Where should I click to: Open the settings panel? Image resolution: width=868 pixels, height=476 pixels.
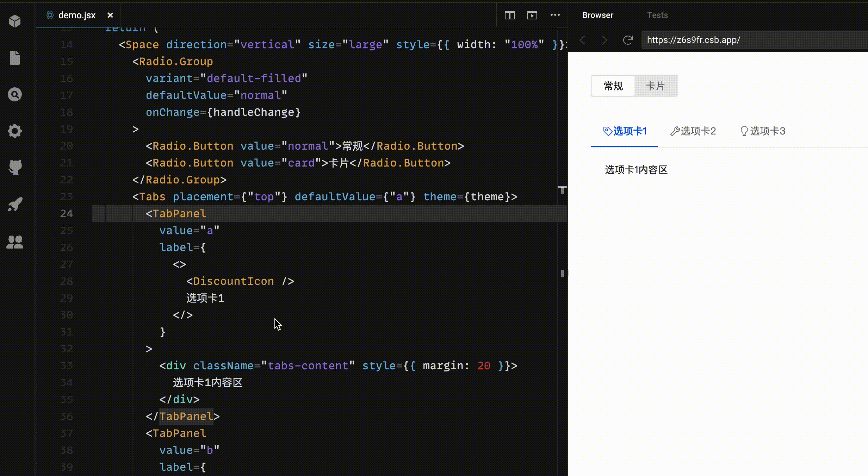pos(15,131)
